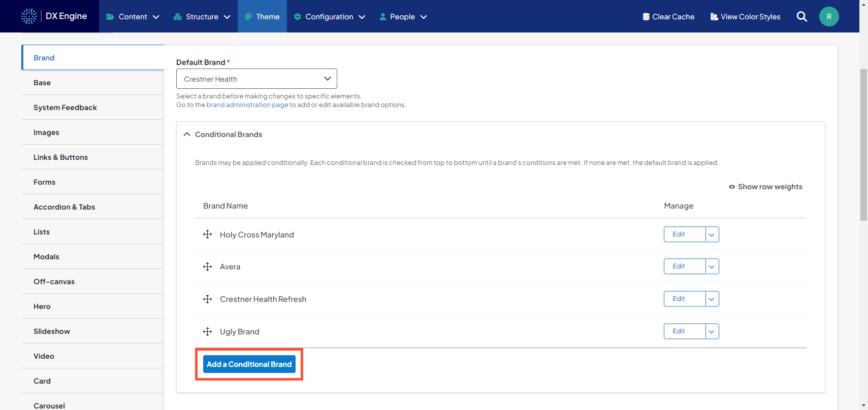Image resolution: width=868 pixels, height=410 pixels.
Task: Select the Links & Buttons tab
Action: (92, 157)
